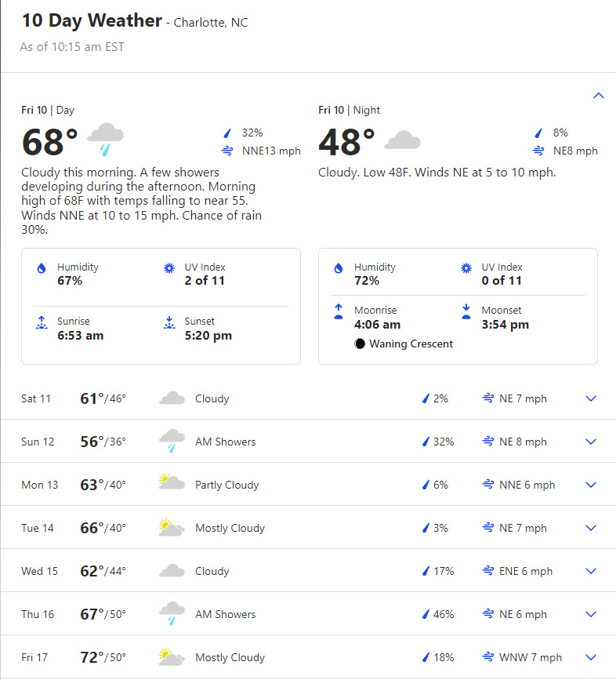Click the Moonset icon
The height and width of the screenshot is (680, 616).
(466, 311)
